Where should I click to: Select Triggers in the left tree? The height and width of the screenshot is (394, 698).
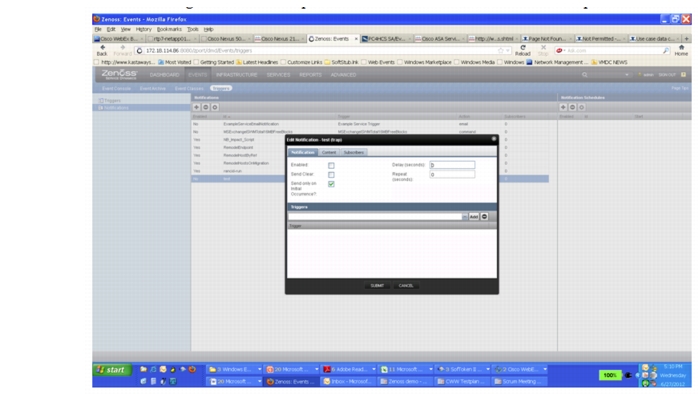[112, 101]
